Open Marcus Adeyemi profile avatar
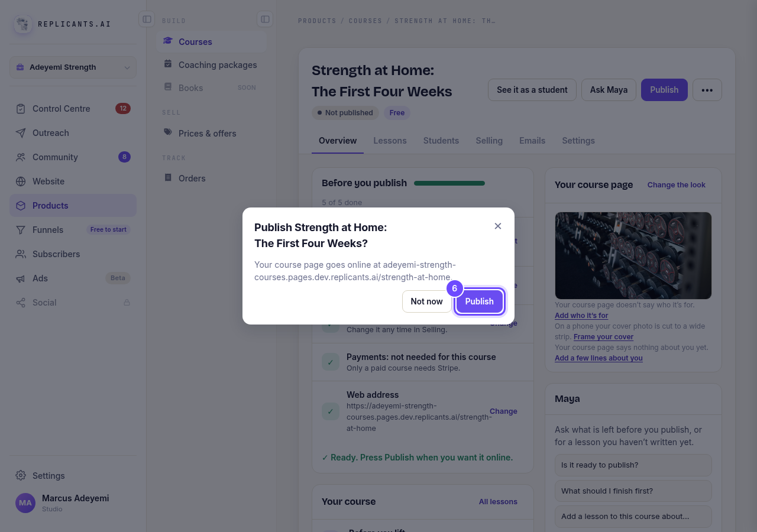The image size is (757, 532). (25, 503)
